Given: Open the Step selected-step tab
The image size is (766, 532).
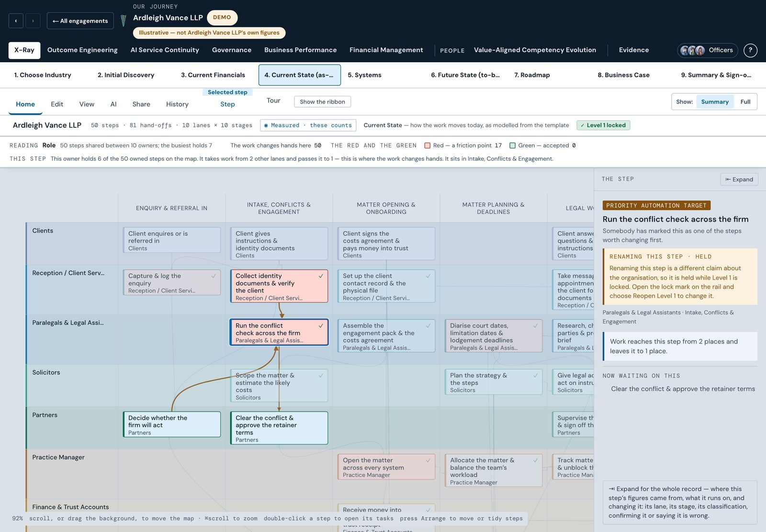Looking at the screenshot, I should [x=227, y=104].
